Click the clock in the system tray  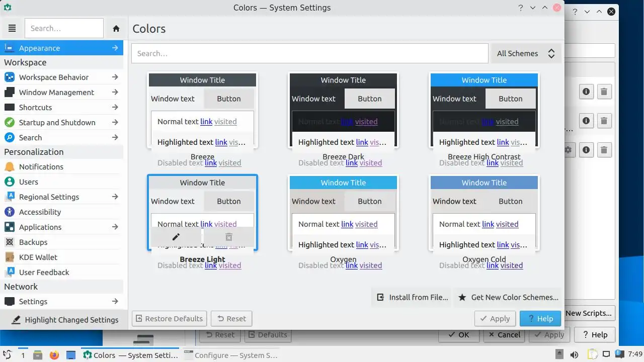tap(635, 354)
